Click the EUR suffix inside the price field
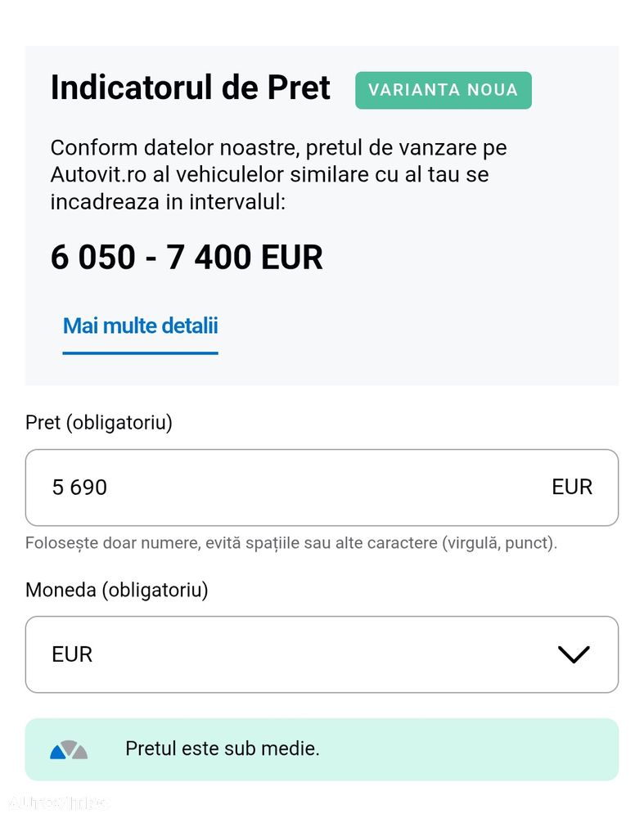The height and width of the screenshot is (818, 644). 572,488
